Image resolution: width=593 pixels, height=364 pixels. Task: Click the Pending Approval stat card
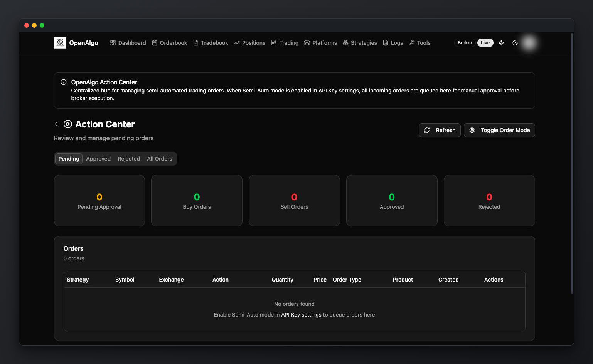(99, 201)
